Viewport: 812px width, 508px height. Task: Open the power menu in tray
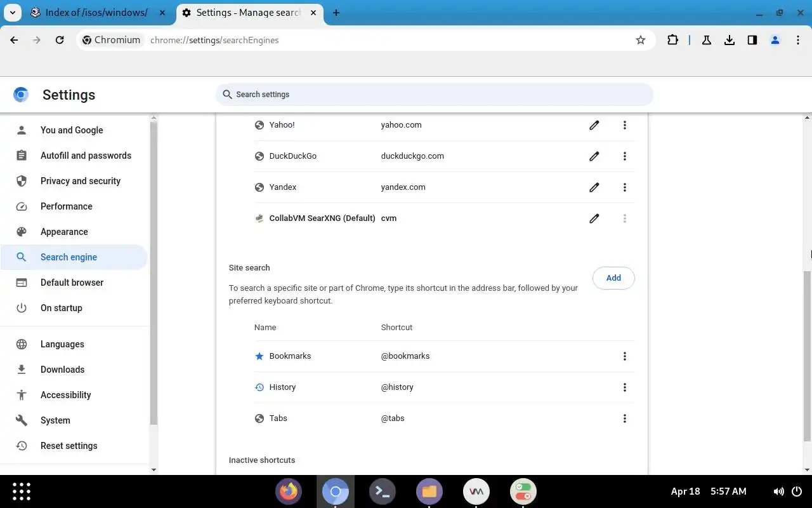pos(797,491)
